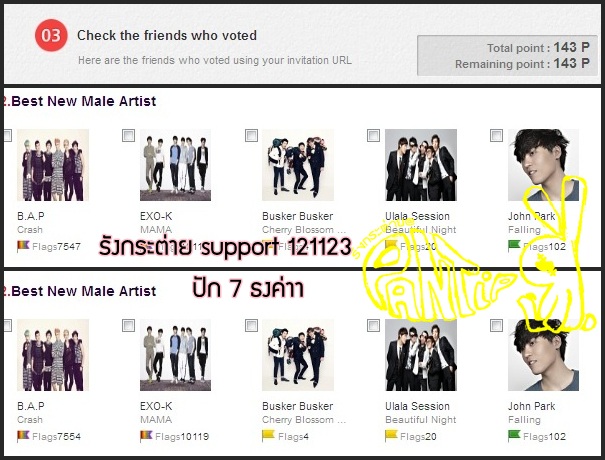605x460 pixels.
Task: Click the red 03 step circle icon
Action: [51, 36]
